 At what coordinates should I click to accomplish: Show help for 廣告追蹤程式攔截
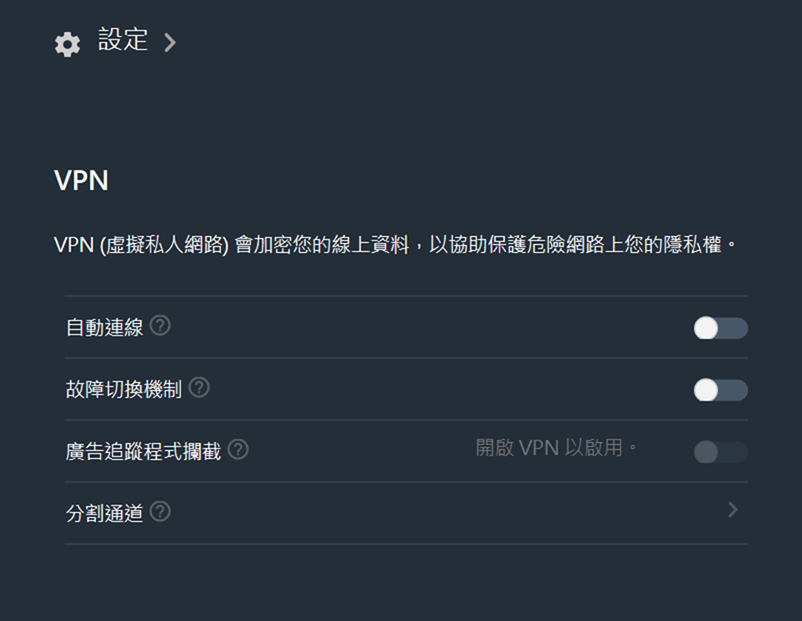(238, 450)
